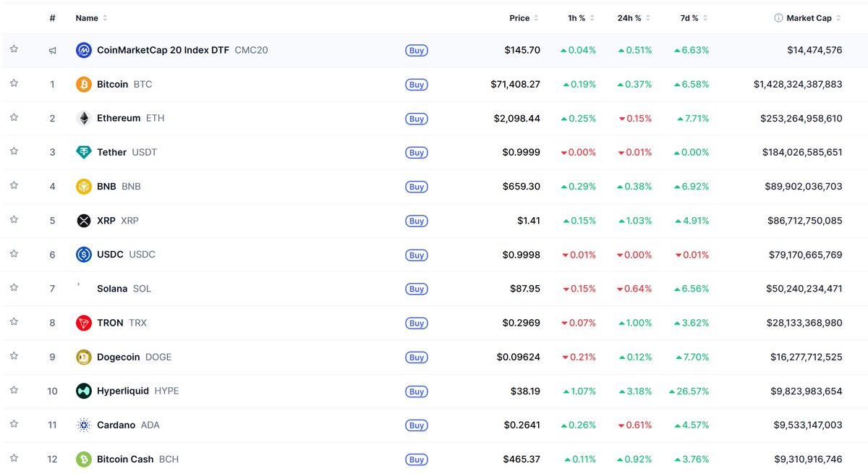This screenshot has width=868, height=474.
Task: Click the yellow BNB logo
Action: pos(84,187)
